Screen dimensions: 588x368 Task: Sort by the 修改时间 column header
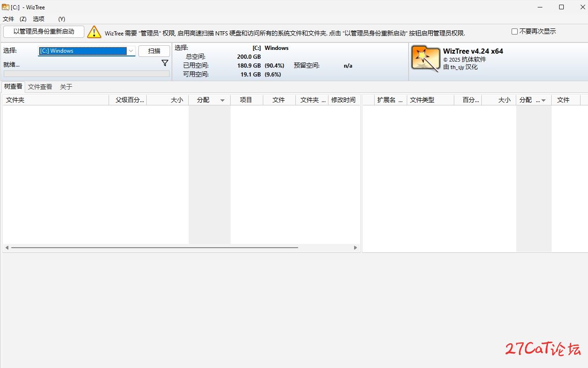coord(344,100)
